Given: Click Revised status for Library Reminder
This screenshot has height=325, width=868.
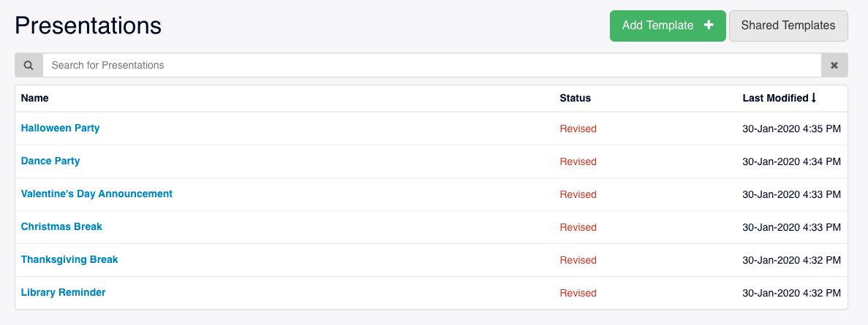Looking at the screenshot, I should pyautogui.click(x=578, y=293).
